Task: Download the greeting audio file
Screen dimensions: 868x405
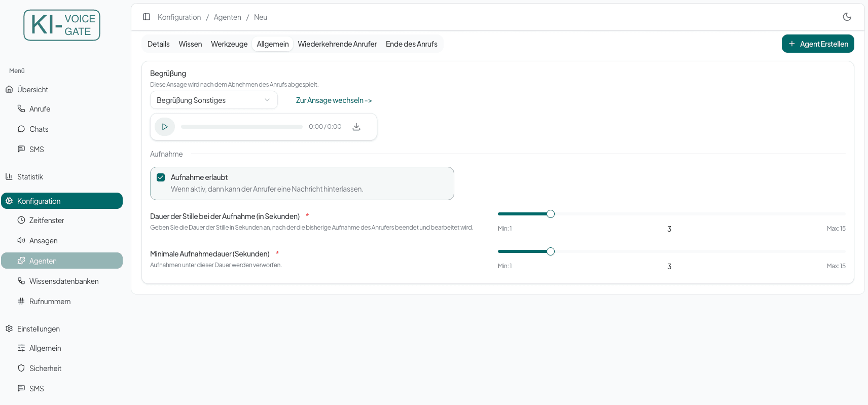Action: click(x=356, y=127)
